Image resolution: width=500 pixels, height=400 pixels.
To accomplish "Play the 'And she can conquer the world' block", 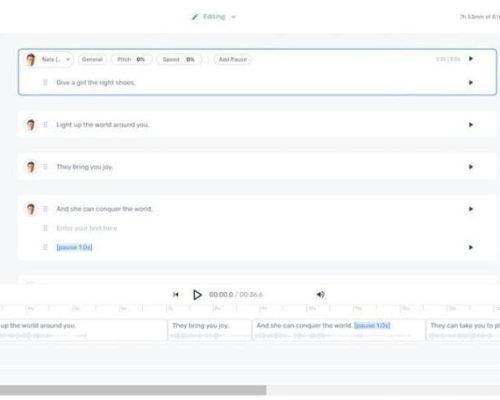I will 471,209.
